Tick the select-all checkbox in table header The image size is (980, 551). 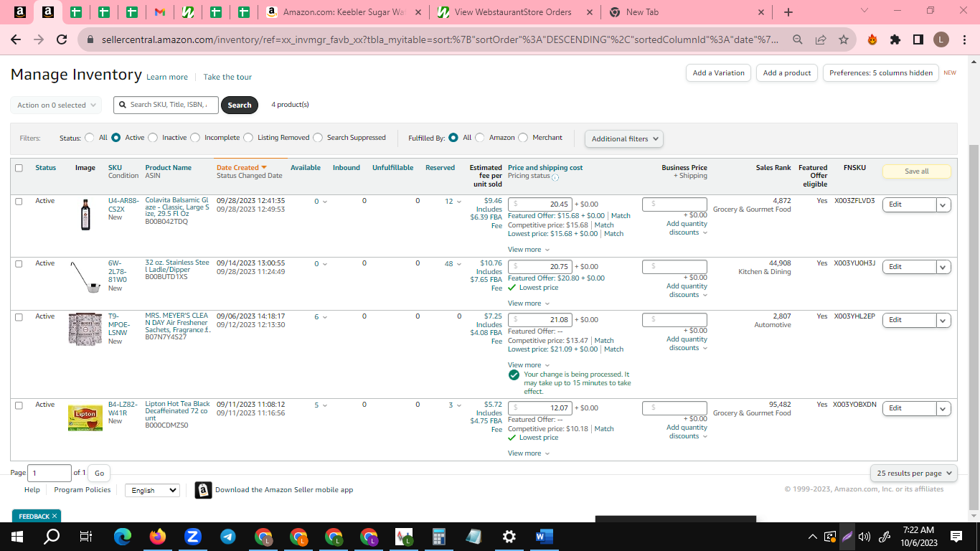tap(19, 168)
